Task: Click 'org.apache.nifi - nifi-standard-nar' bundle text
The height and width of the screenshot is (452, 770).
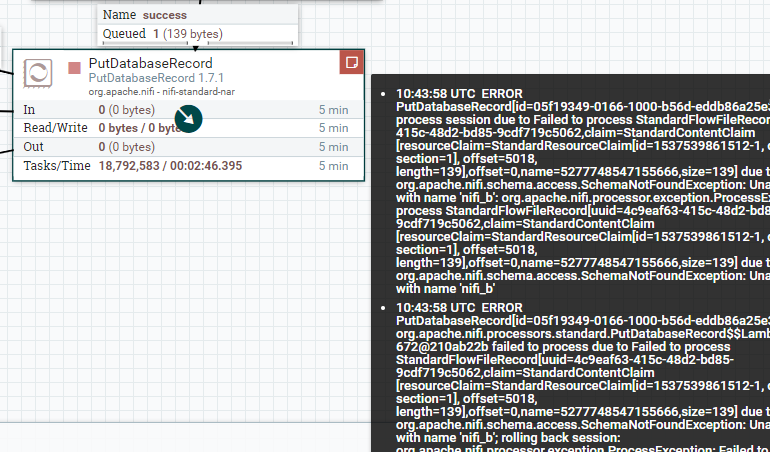Action: pos(162,92)
